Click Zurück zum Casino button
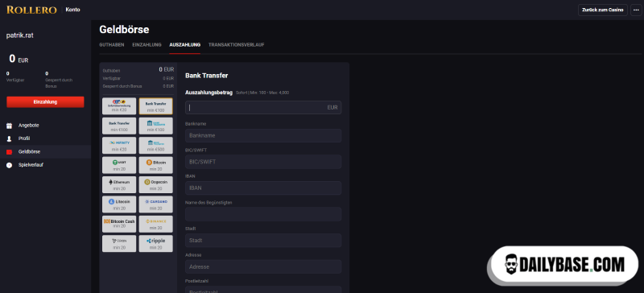644x293 pixels. point(602,10)
